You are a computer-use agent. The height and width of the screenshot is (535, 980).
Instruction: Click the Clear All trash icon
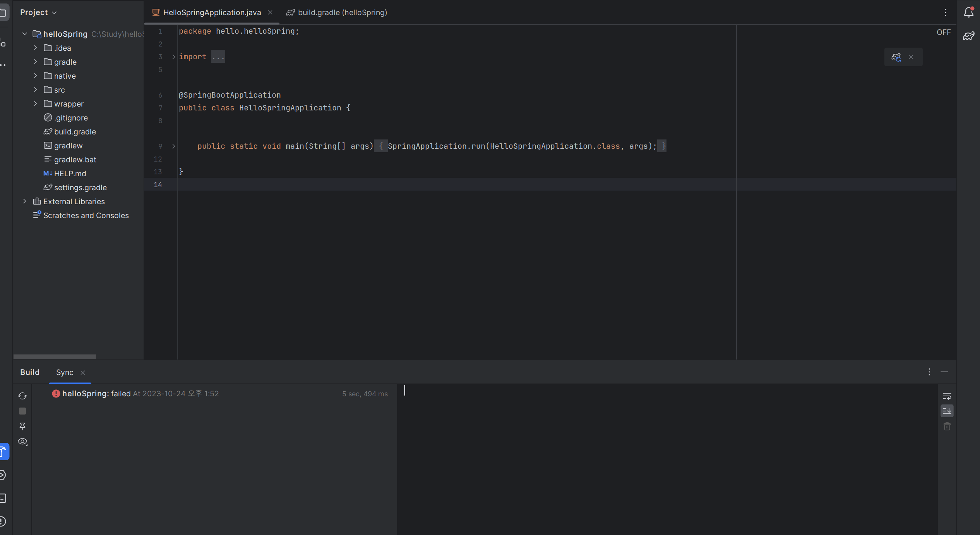pos(947,426)
